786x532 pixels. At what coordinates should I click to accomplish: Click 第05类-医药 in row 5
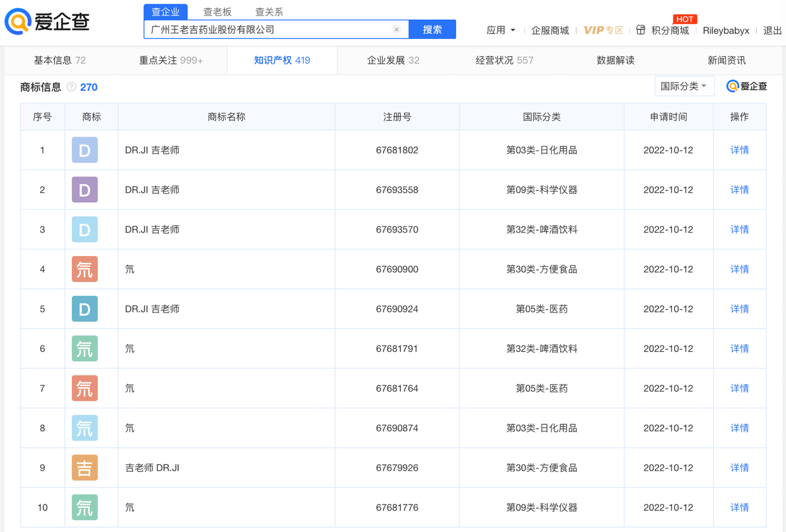point(542,309)
